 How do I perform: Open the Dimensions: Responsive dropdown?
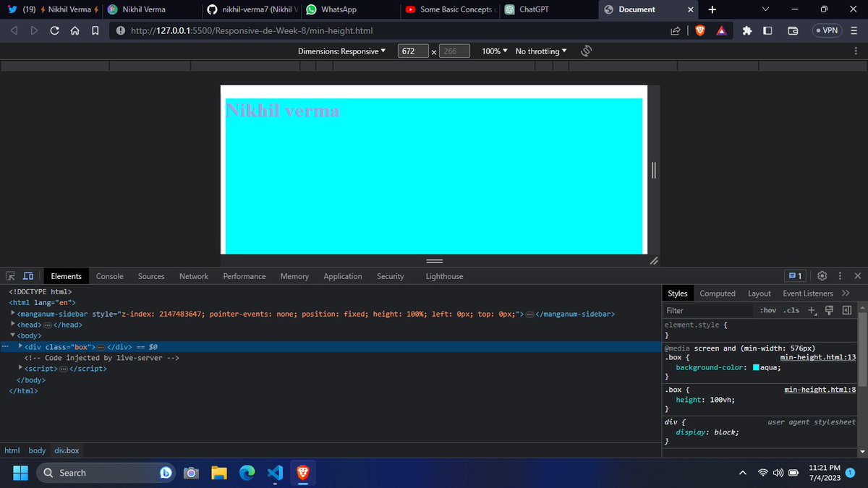tap(342, 51)
